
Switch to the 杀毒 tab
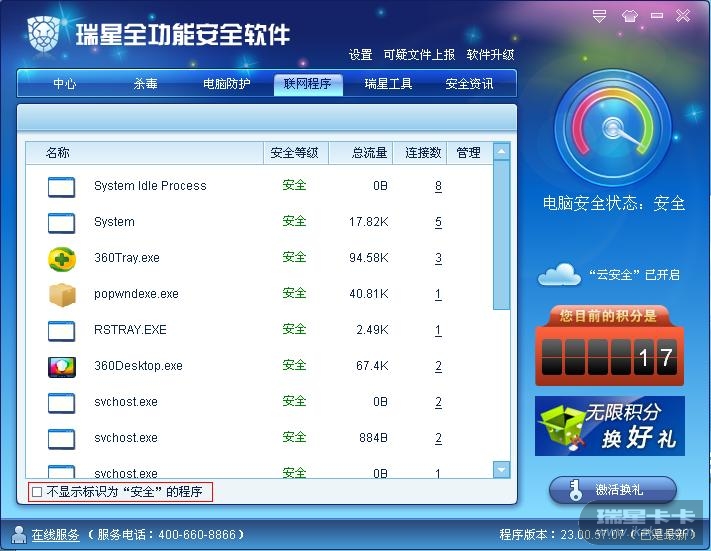[145, 84]
